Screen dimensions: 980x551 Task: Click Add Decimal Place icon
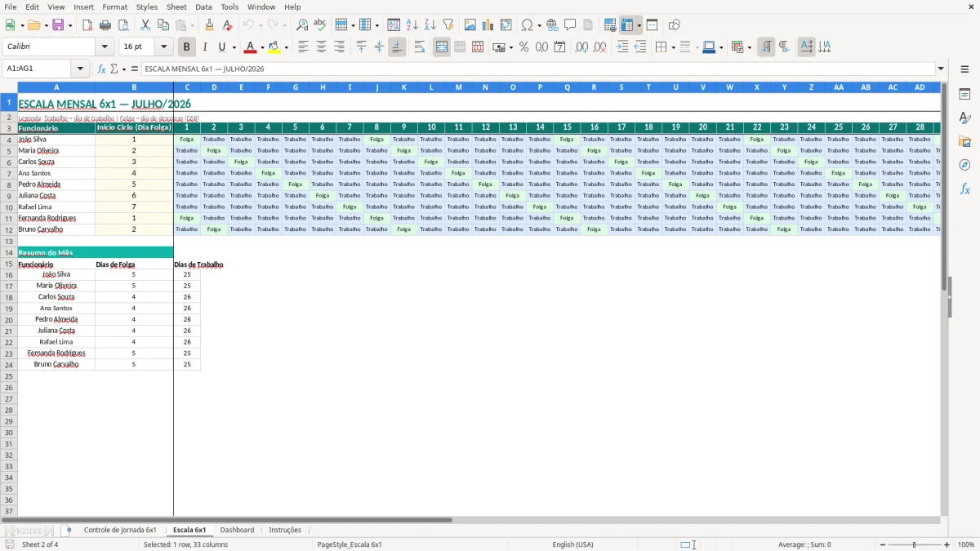point(582,47)
